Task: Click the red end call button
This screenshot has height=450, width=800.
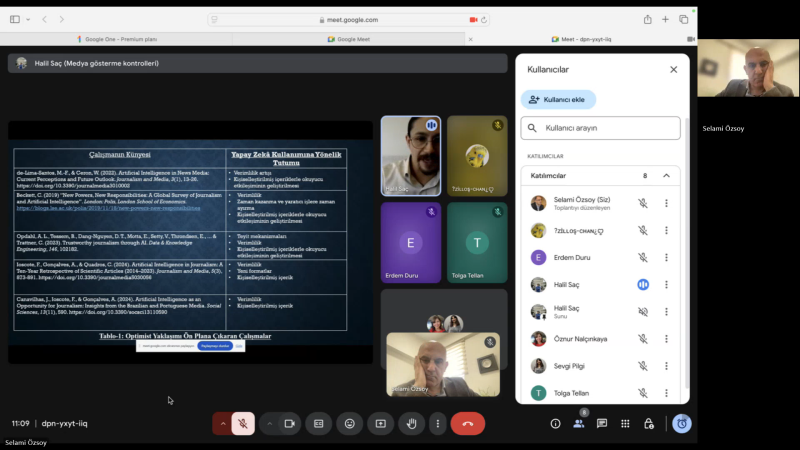Action: click(467, 423)
